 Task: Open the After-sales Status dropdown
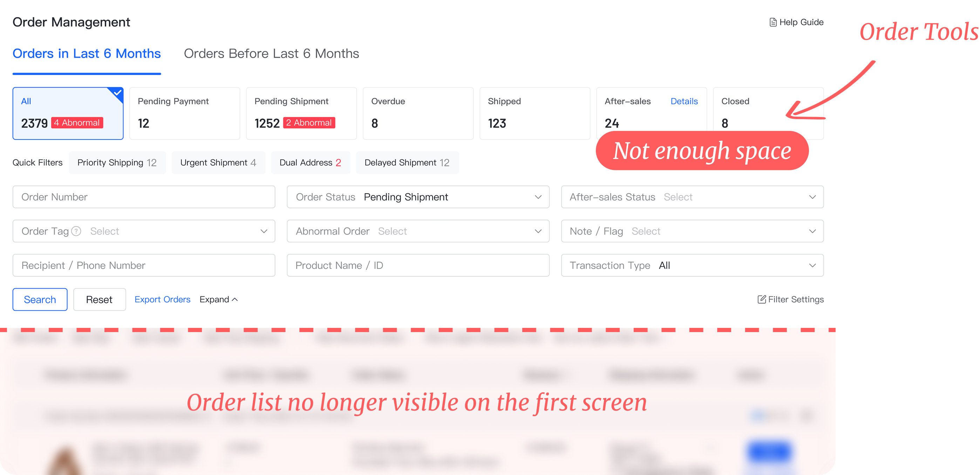tap(692, 197)
